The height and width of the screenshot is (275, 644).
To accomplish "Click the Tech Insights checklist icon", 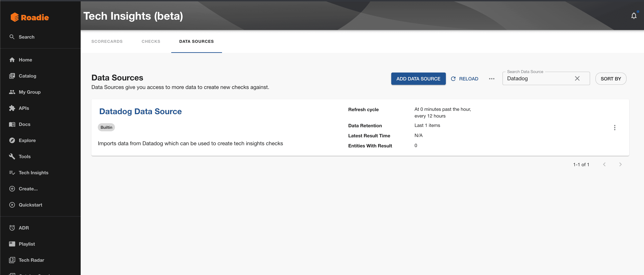I will pyautogui.click(x=12, y=173).
